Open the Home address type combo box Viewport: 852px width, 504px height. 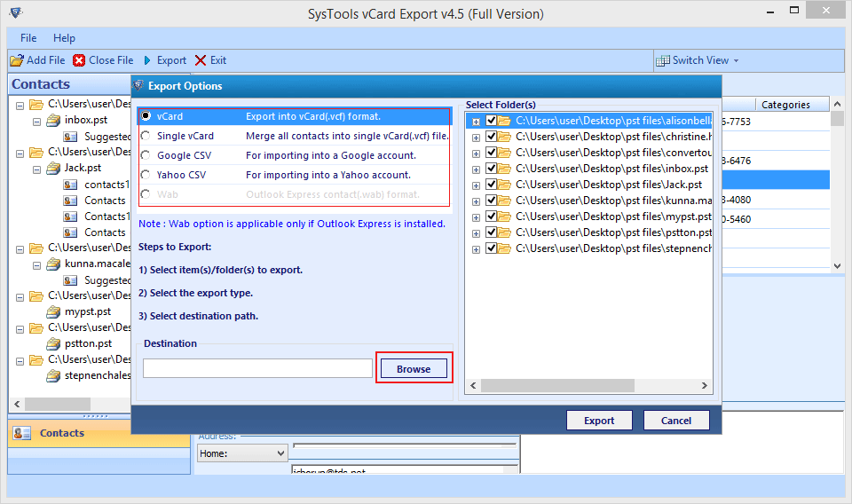click(x=241, y=453)
